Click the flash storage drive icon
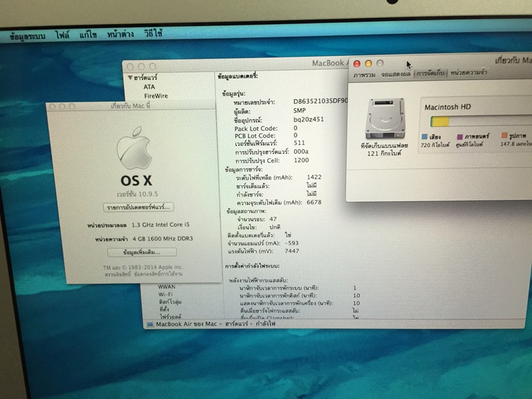Image resolution: width=532 pixels, height=399 pixels. (x=385, y=118)
